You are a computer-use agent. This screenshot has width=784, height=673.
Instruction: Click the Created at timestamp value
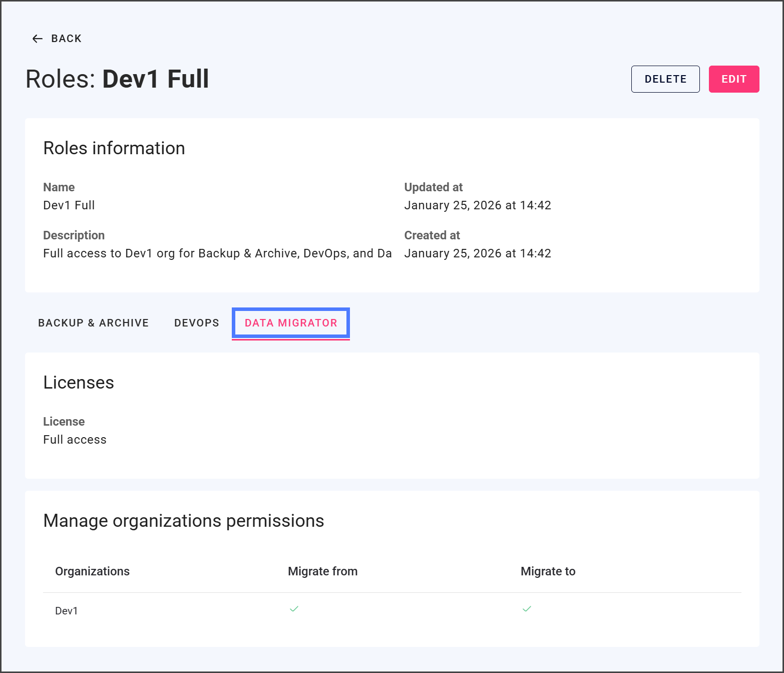pos(477,253)
